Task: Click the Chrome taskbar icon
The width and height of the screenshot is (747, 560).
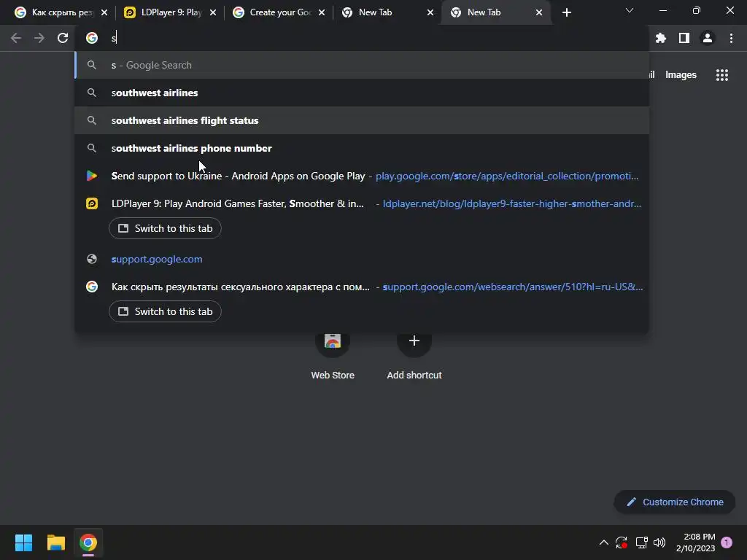Action: coord(88,542)
